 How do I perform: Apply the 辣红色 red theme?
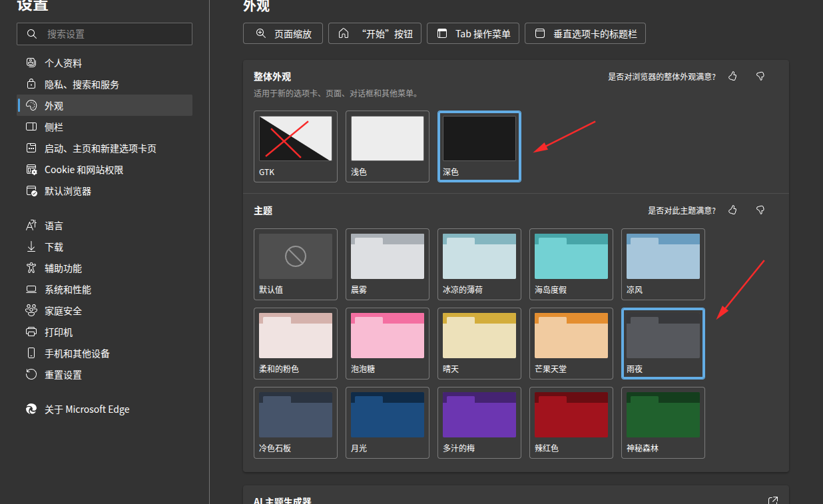point(571,423)
